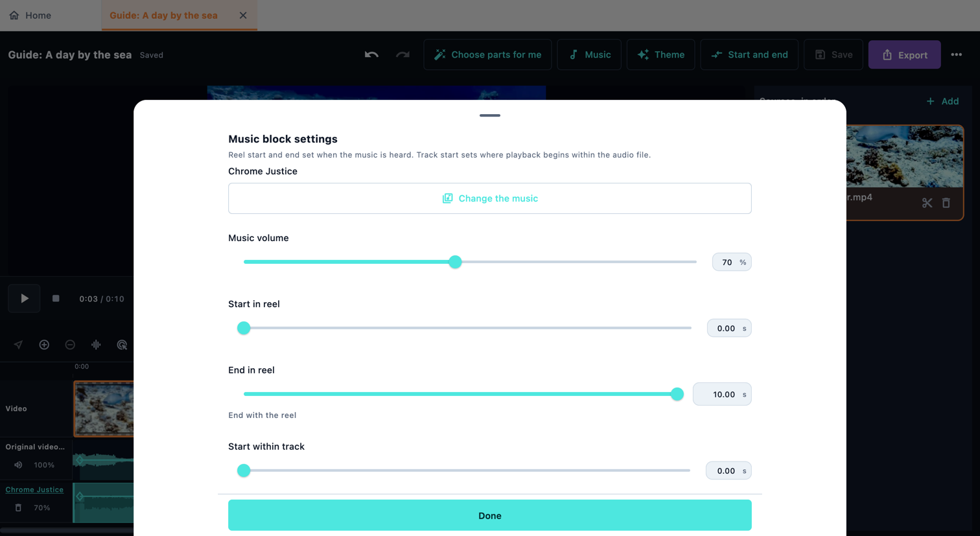Delete the Chrome Justice music track

pyautogui.click(x=18, y=507)
